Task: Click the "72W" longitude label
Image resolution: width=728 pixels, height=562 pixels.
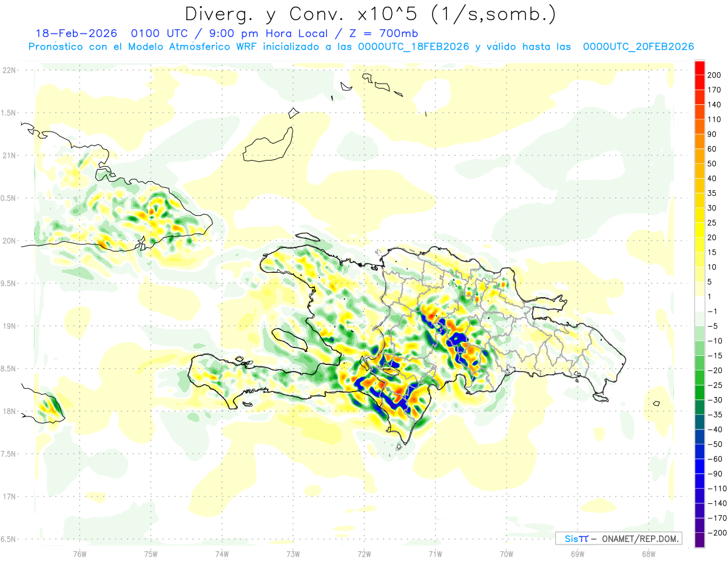Action: (x=364, y=553)
